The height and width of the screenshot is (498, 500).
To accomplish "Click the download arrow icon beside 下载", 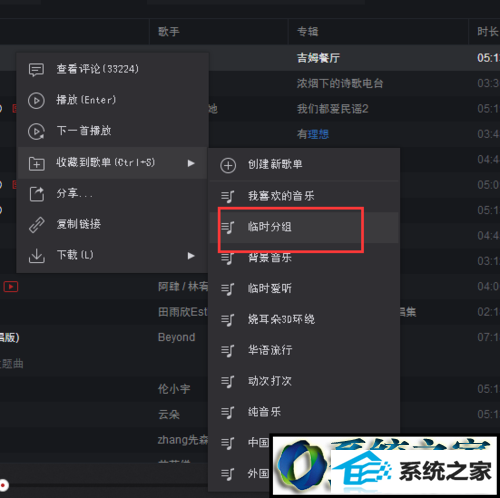I will tap(36, 256).
